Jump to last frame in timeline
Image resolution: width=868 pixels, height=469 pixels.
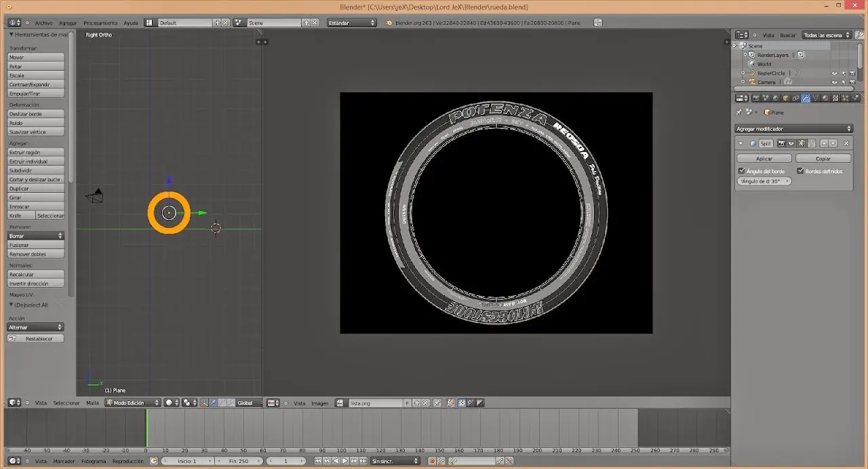[363, 462]
